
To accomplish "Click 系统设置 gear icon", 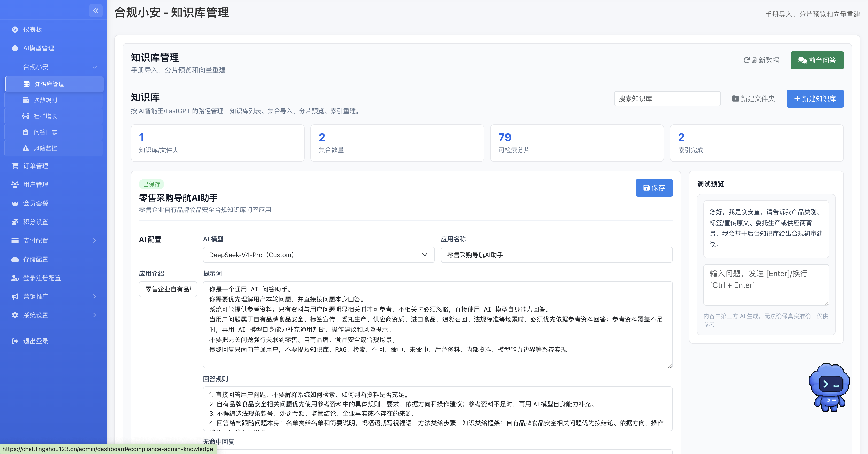I will pyautogui.click(x=15, y=315).
